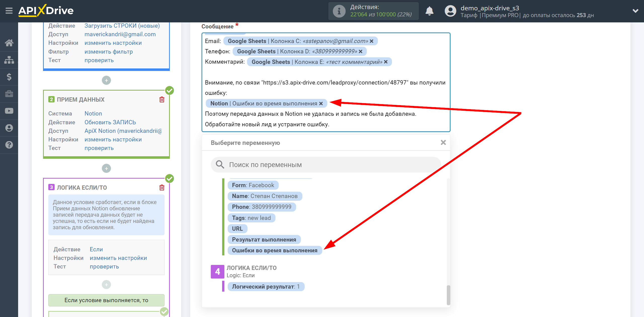
Task: Click inside the Сообщение message editor
Action: [326, 82]
